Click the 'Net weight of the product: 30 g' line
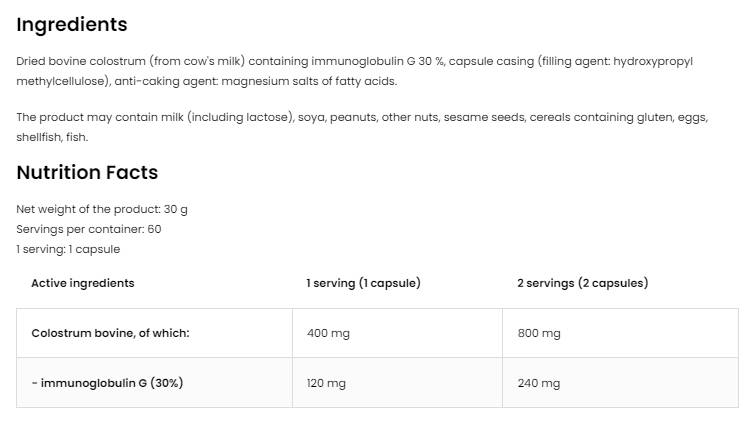Screen dimensions: 756x422 point(102,209)
